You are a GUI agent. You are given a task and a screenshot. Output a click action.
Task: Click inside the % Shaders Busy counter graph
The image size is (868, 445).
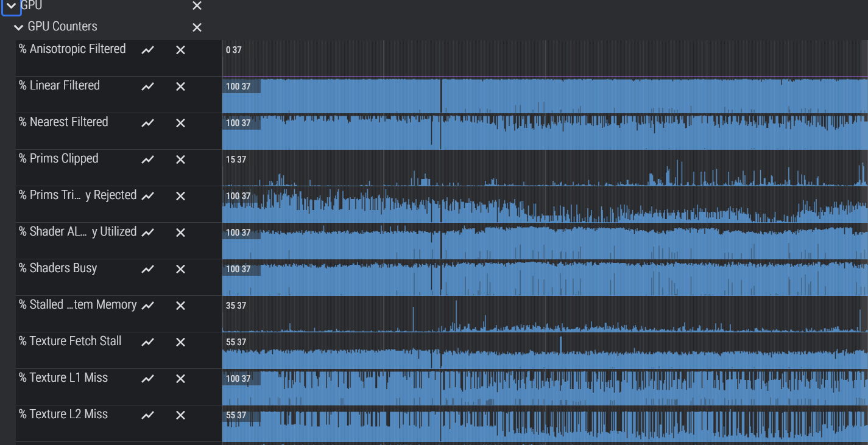(545, 278)
